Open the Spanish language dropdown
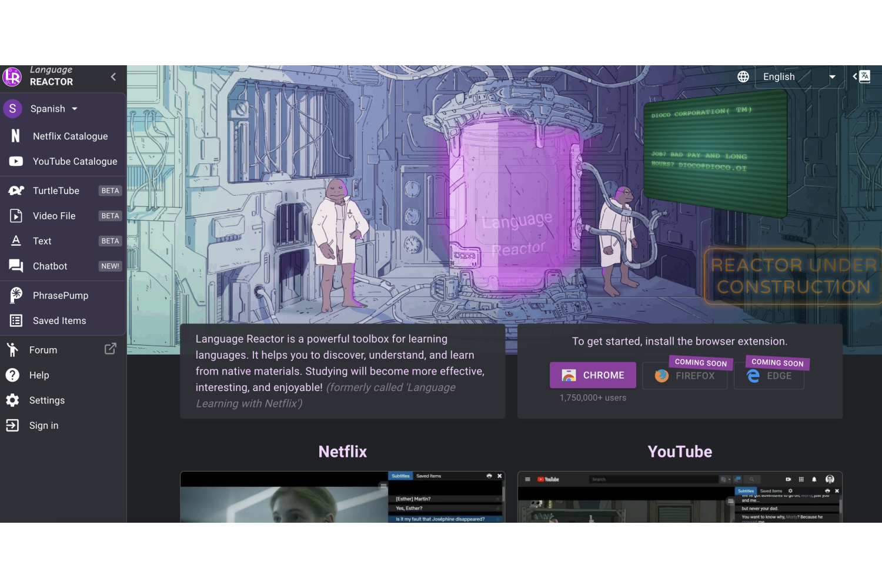882x588 pixels. coord(54,109)
